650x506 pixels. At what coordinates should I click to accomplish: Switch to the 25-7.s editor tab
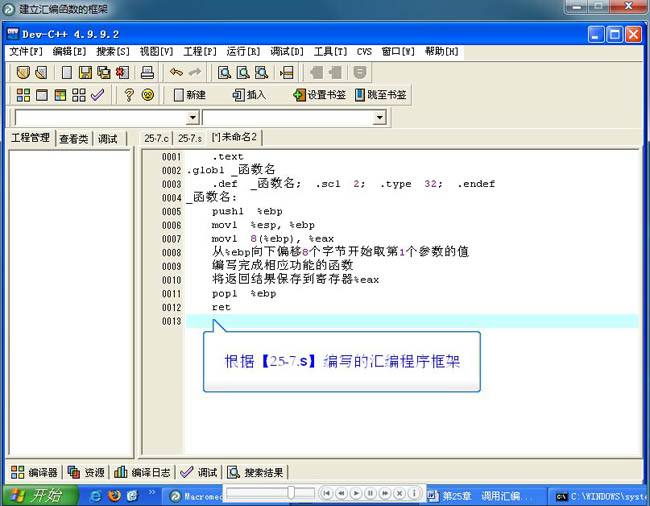[x=190, y=138]
